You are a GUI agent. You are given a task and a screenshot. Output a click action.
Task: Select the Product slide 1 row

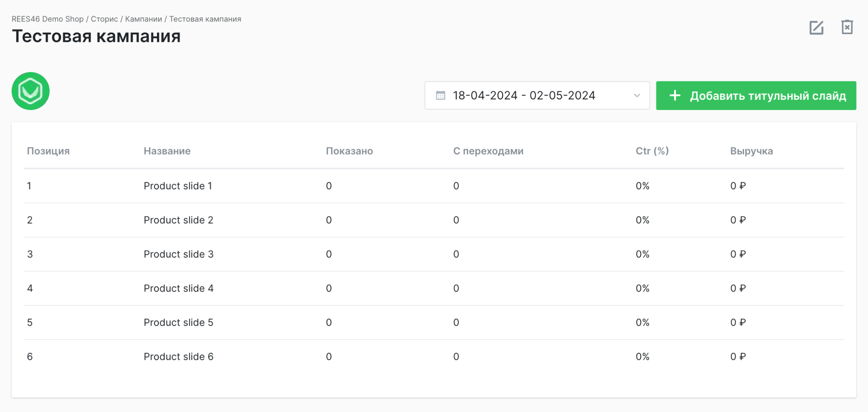(178, 186)
